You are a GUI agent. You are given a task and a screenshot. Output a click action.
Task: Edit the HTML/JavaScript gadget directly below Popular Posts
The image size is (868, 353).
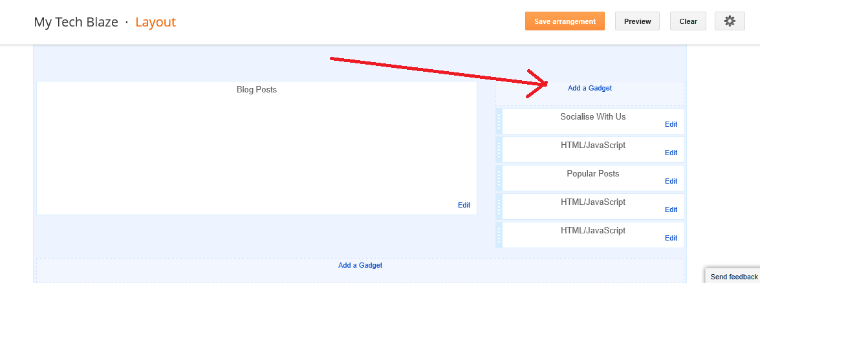(671, 209)
